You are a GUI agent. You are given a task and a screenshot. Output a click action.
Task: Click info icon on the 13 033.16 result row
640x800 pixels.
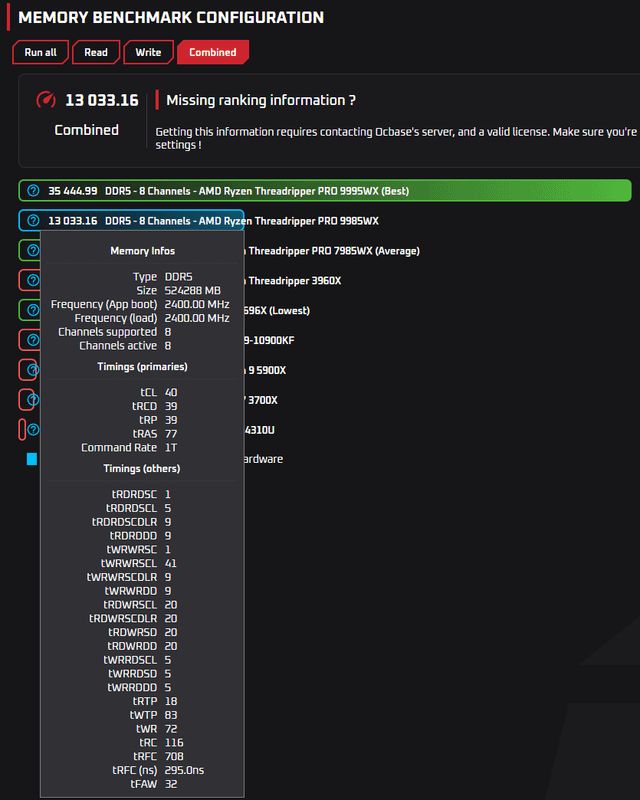click(x=33, y=221)
